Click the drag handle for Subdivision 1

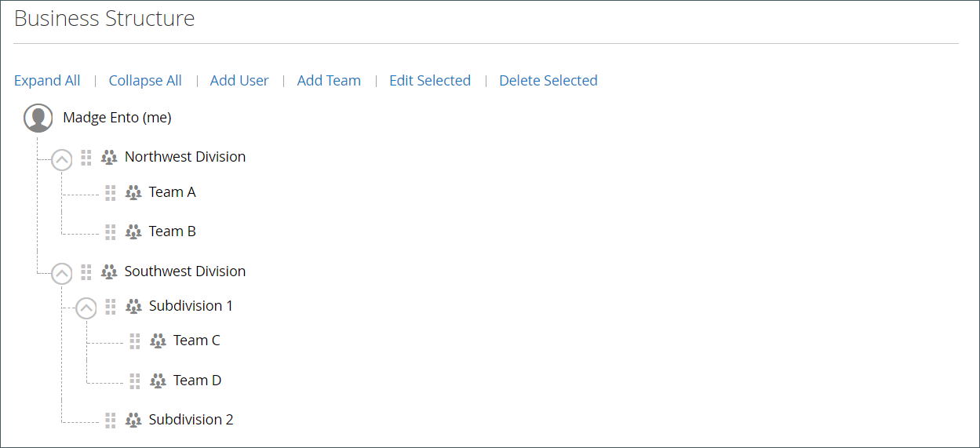(111, 306)
